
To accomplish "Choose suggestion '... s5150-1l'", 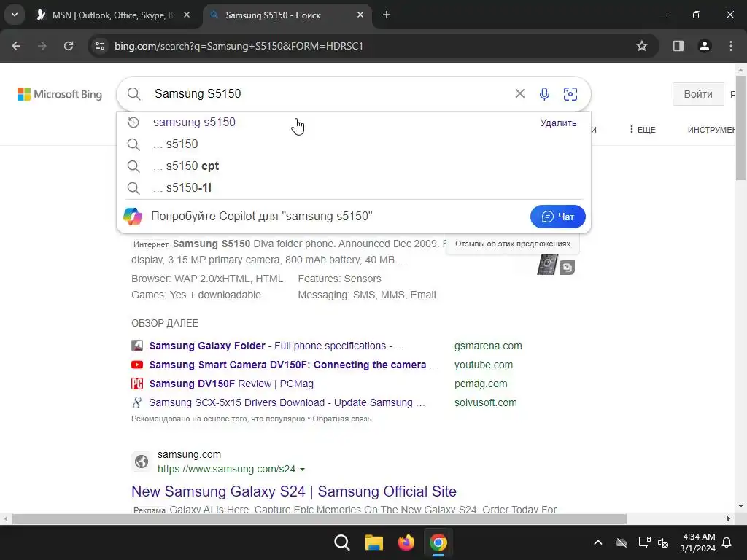I will [354, 187].
